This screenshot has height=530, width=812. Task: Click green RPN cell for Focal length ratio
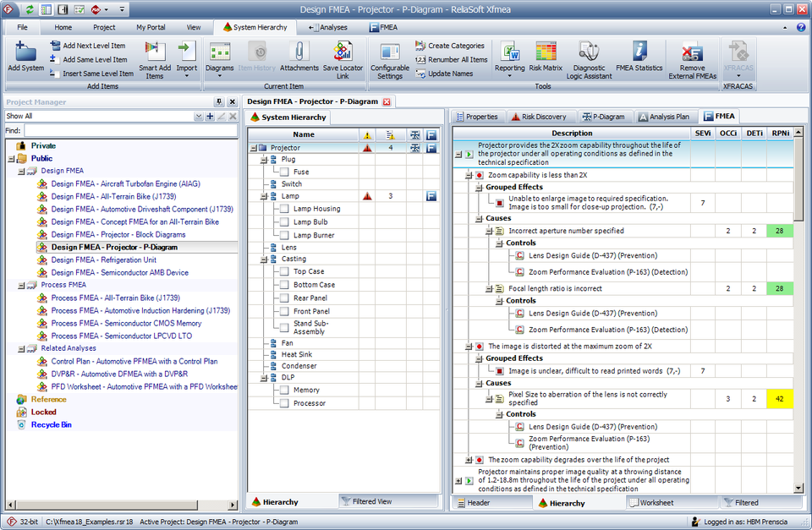[779, 289]
